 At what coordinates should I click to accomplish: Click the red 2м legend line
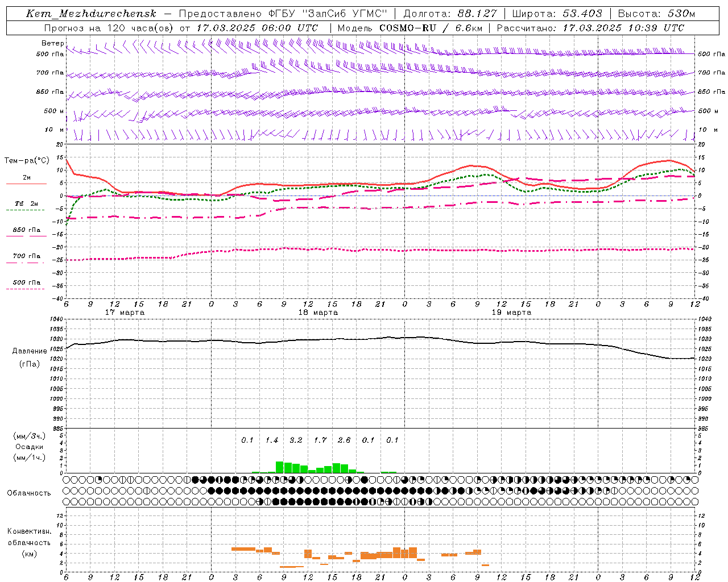(26, 184)
